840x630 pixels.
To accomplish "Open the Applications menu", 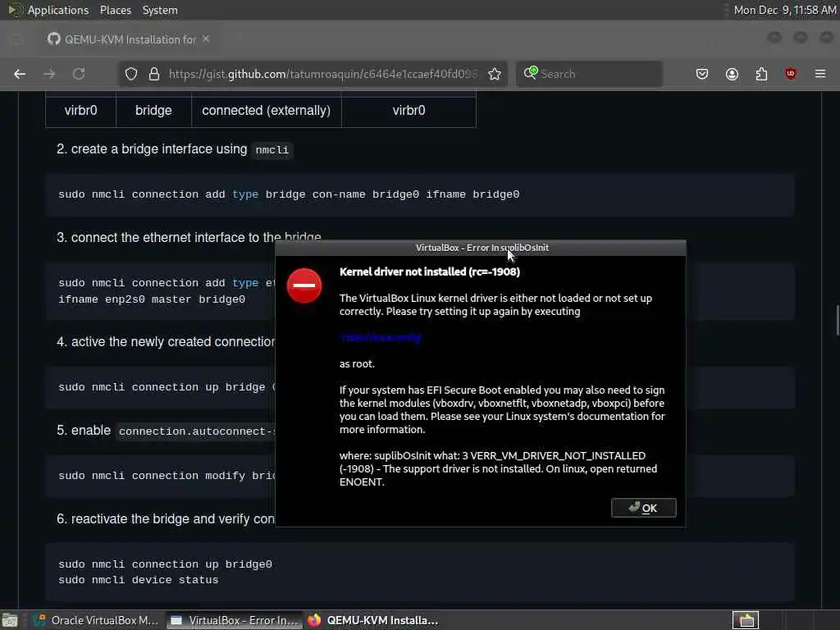I will (58, 10).
